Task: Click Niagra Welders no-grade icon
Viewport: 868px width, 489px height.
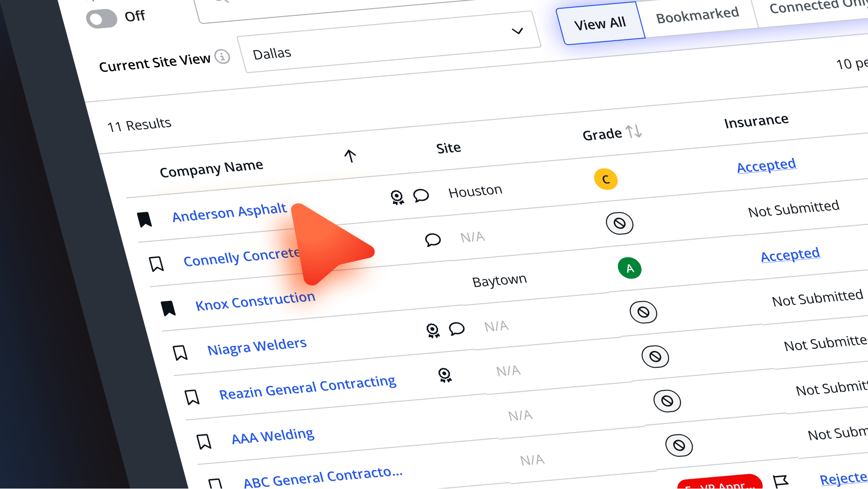Action: pyautogui.click(x=643, y=312)
